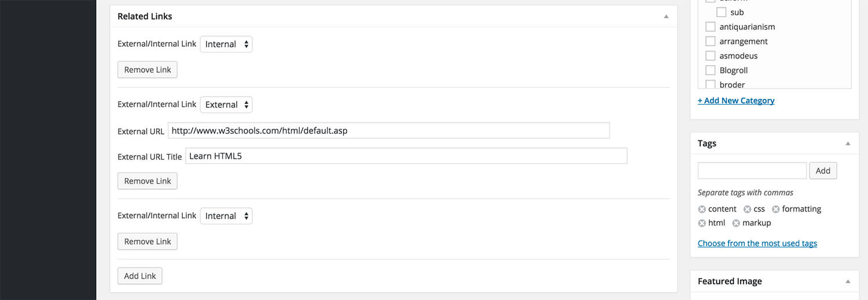Collapse the Related Links panel

tap(667, 17)
